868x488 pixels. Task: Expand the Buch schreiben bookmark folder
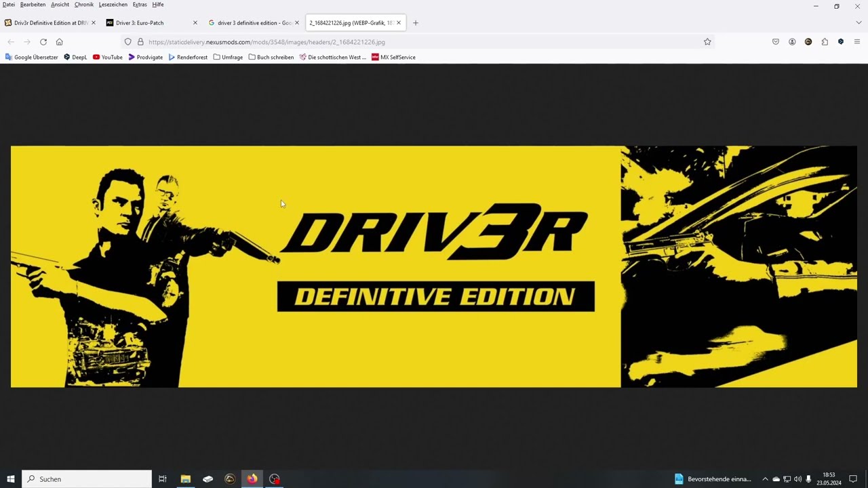coord(271,58)
